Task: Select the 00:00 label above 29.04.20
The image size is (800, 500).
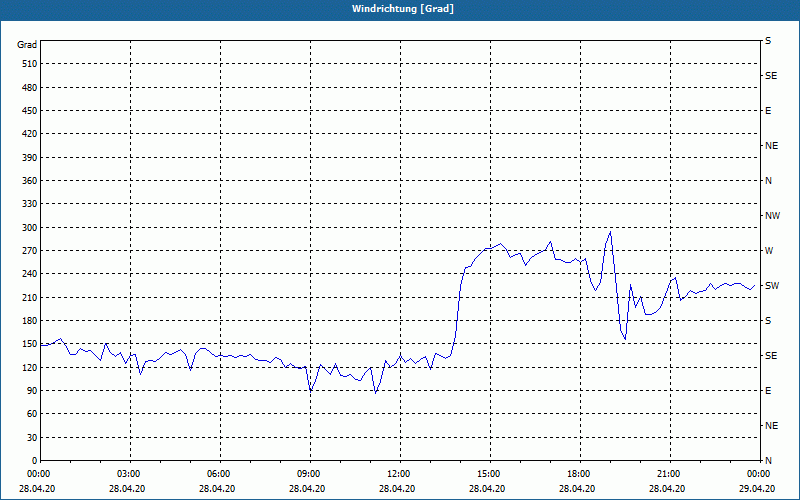Action: click(759, 473)
